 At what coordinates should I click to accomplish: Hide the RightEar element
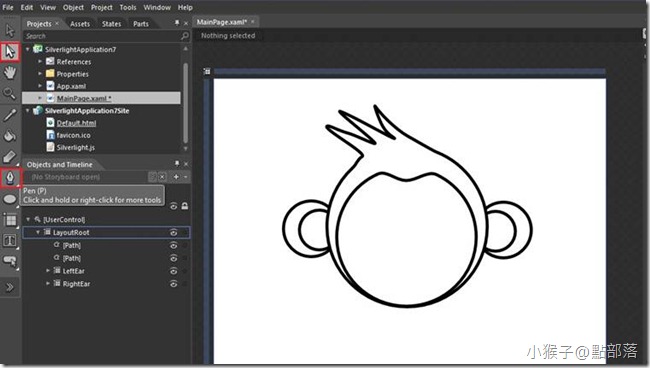point(174,284)
